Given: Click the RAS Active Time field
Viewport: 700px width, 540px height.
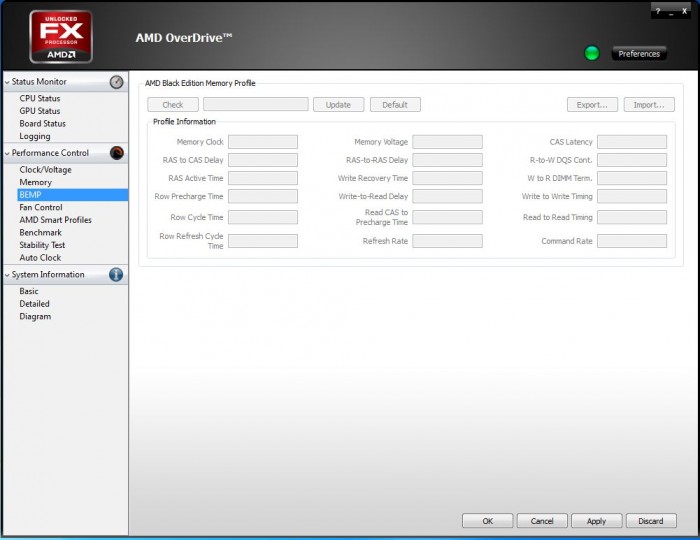Looking at the screenshot, I should (263, 178).
